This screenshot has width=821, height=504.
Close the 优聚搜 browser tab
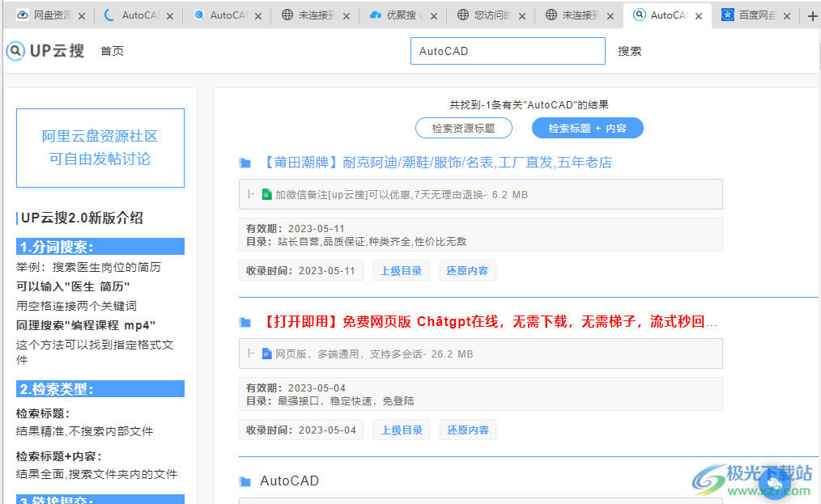click(x=433, y=16)
